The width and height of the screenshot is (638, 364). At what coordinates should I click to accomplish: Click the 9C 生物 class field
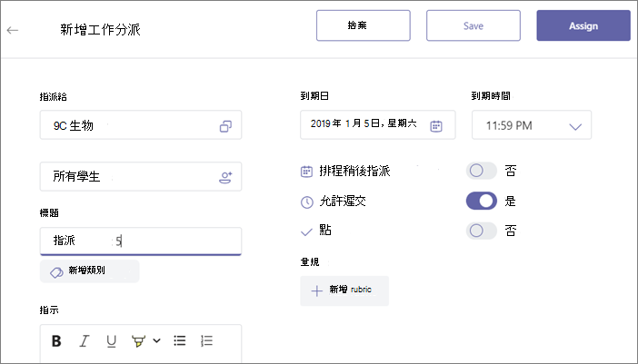pos(141,124)
